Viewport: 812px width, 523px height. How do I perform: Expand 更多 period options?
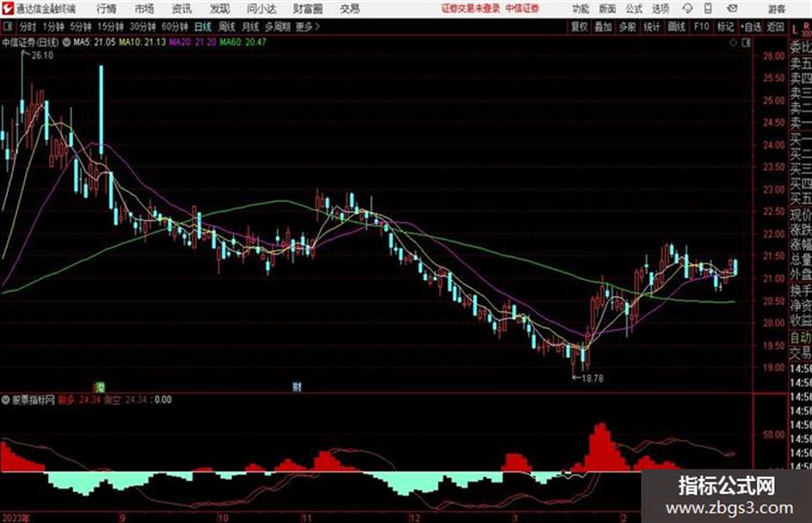click(307, 27)
